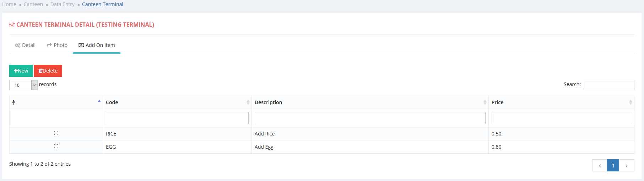Click the Code column filter field
Screen dimensions: 644x181
click(x=177, y=118)
